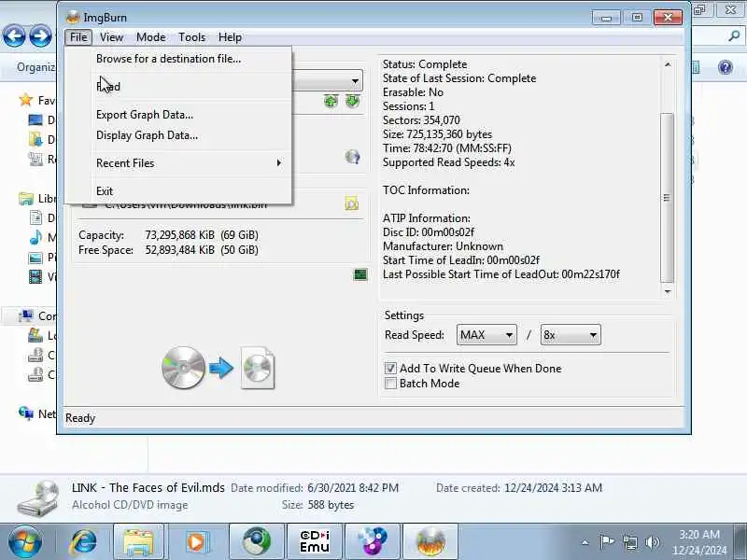Click the green chip calculator icon
Screen dimensions: 747x560
(x=360, y=274)
